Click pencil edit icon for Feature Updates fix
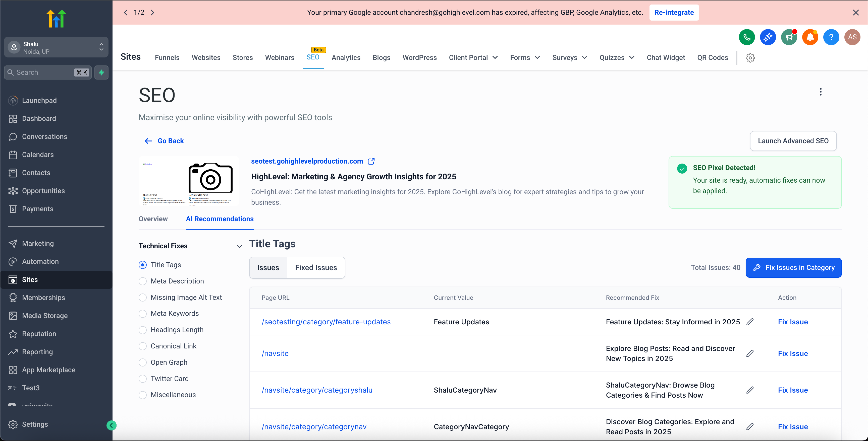 click(x=750, y=322)
